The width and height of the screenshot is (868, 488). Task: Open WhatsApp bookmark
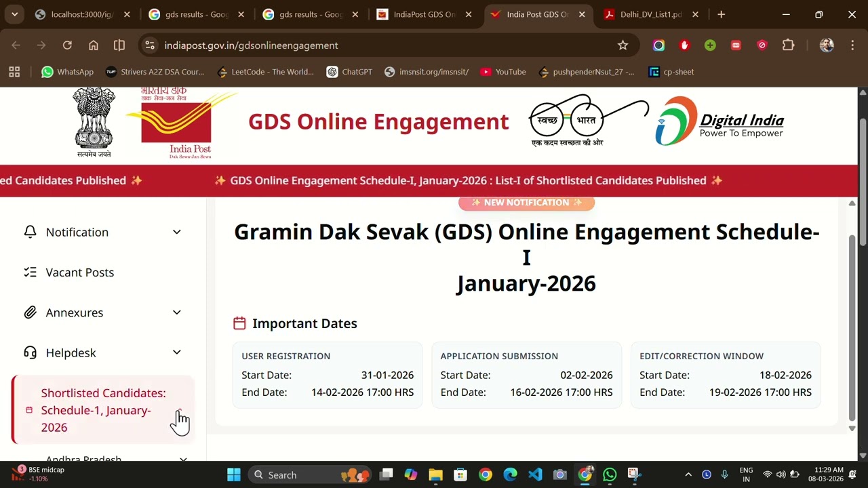tap(67, 72)
